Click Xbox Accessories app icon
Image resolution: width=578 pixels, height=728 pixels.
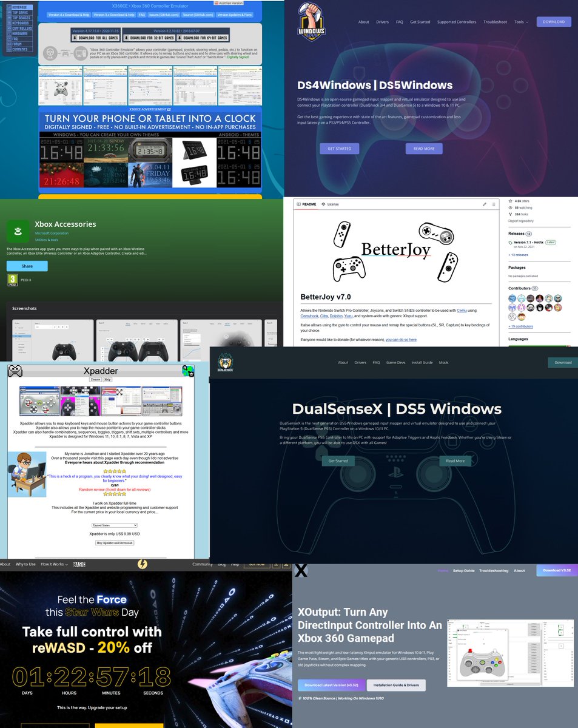(18, 231)
